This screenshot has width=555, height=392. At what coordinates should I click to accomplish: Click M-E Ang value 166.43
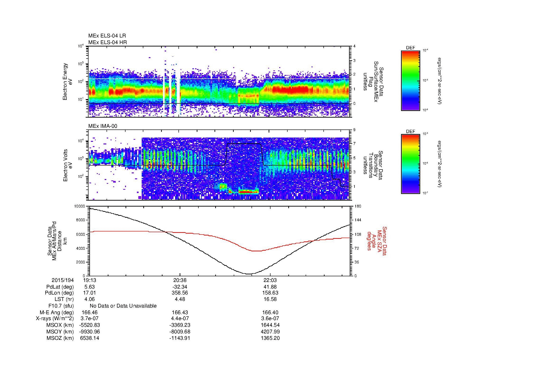coord(180,313)
